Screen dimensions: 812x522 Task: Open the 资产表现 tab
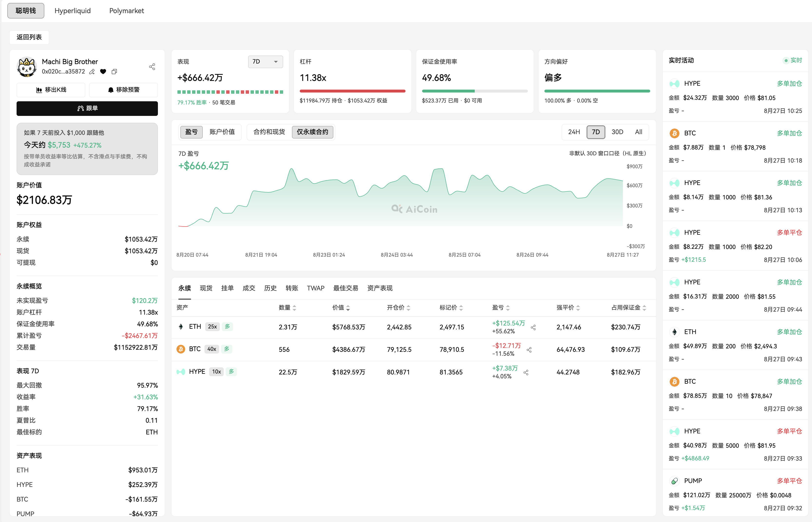click(380, 288)
